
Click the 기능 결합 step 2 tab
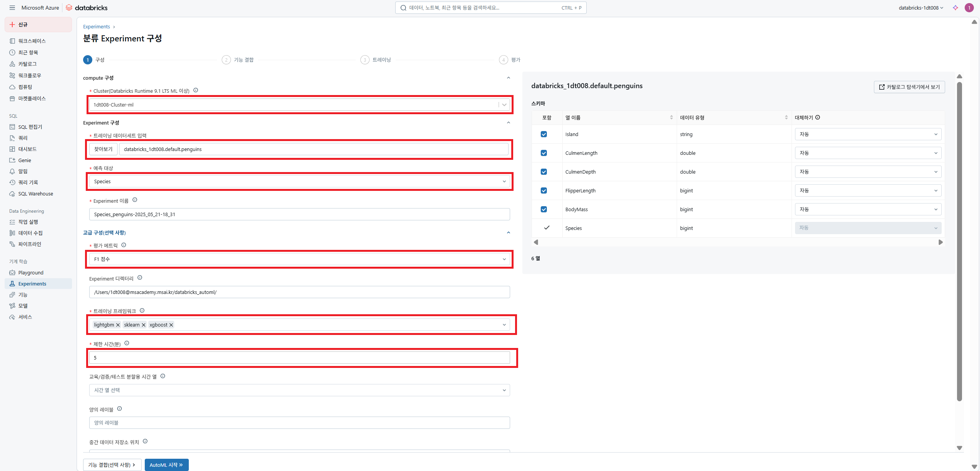[238, 60]
